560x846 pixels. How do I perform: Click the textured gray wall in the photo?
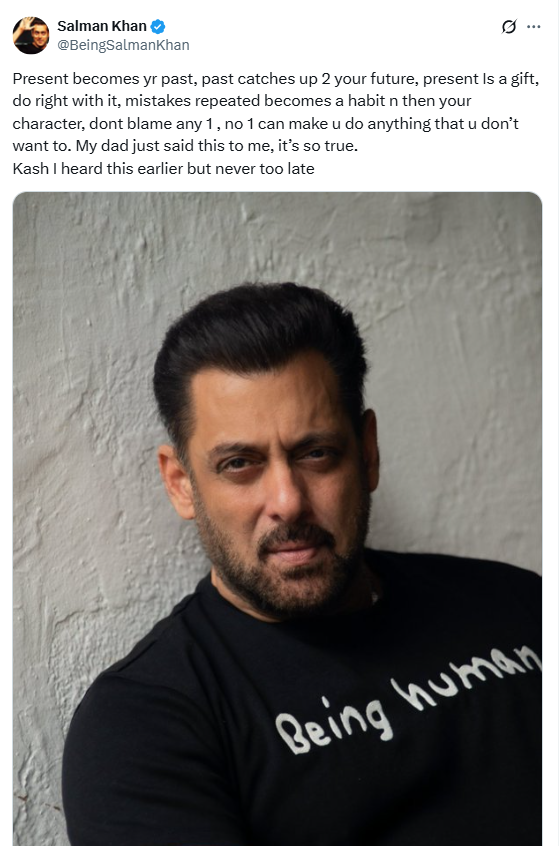(x=86, y=378)
